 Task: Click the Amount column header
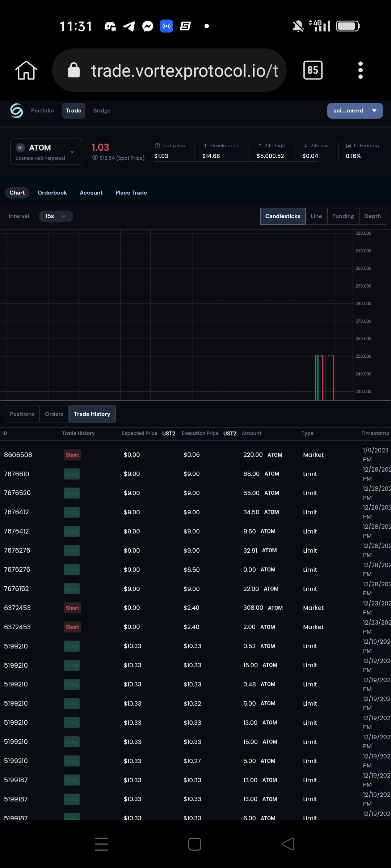pyautogui.click(x=251, y=433)
